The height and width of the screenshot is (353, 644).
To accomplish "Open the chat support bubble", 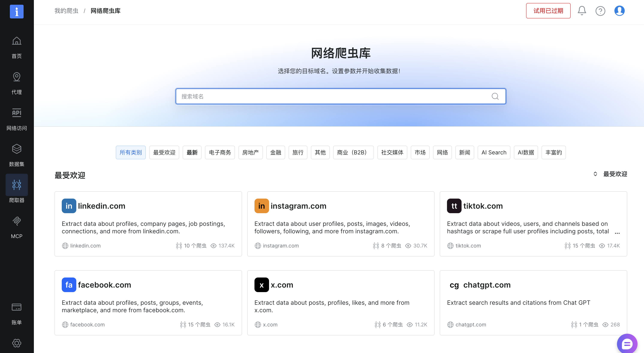I will (x=627, y=344).
